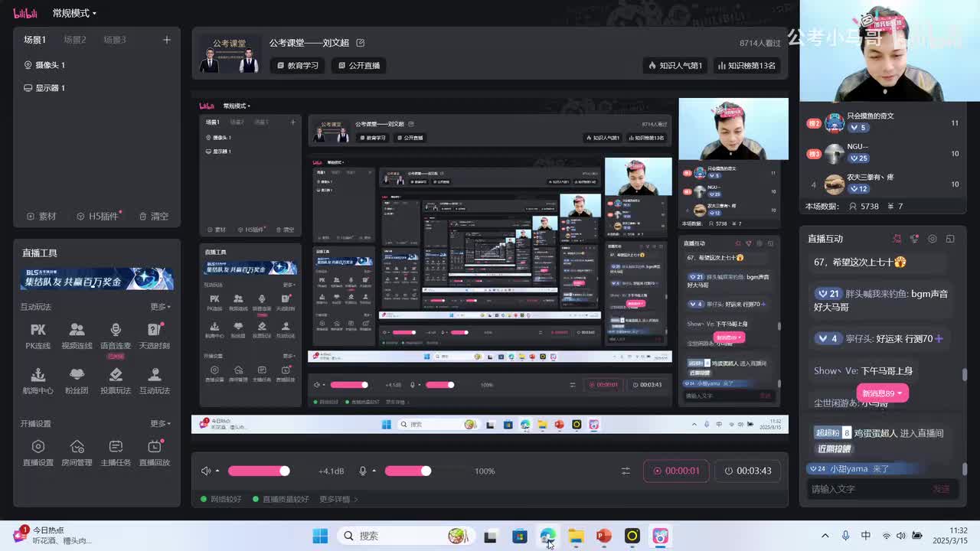Click the 公开直播 visibility button
This screenshot has height=551, width=980.
(360, 66)
